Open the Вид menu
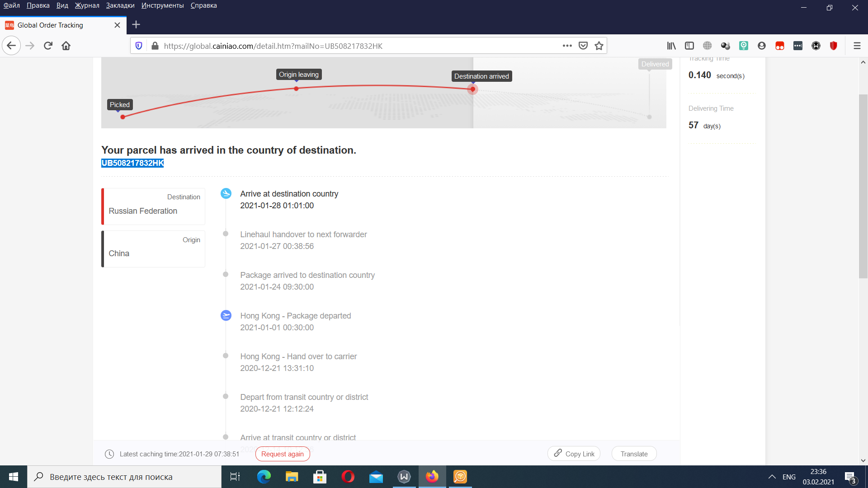The width and height of the screenshot is (868, 488). (62, 5)
